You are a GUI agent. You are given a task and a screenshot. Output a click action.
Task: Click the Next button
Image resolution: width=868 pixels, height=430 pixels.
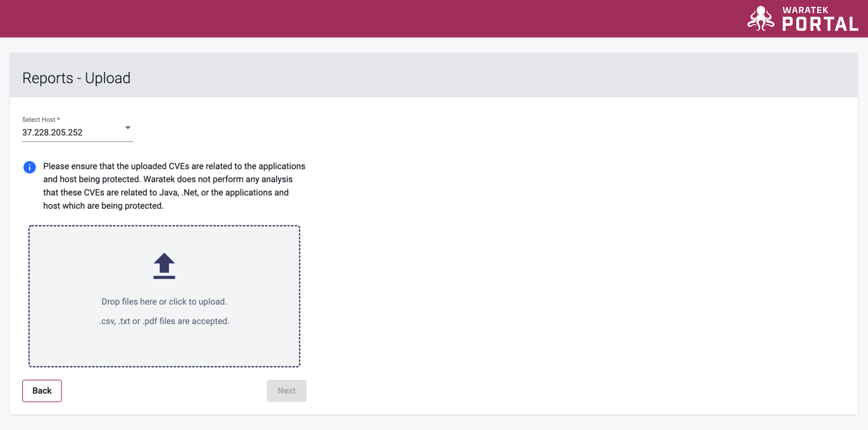(286, 391)
